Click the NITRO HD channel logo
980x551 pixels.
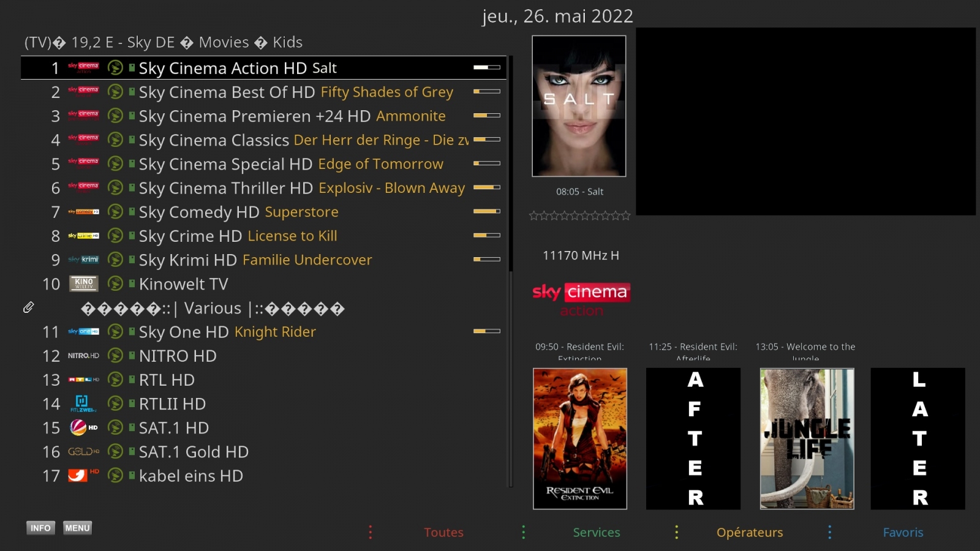(83, 355)
